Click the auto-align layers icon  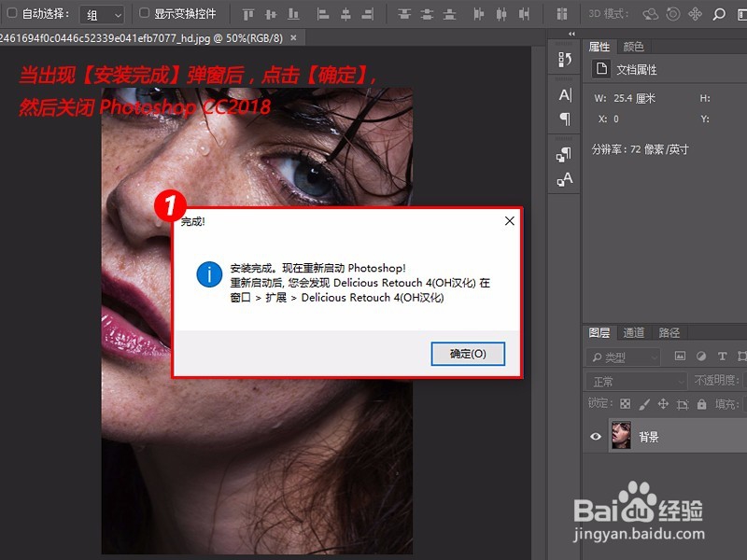[x=562, y=15]
